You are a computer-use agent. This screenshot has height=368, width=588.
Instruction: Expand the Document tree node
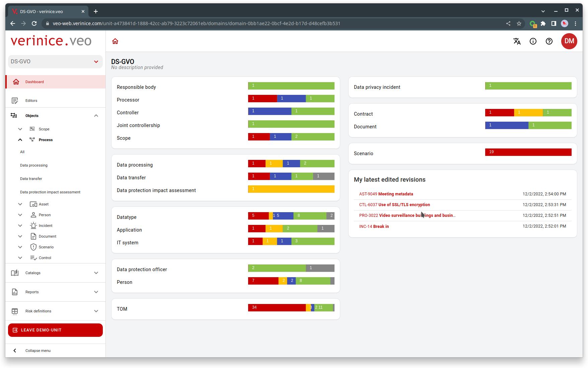[x=20, y=236]
